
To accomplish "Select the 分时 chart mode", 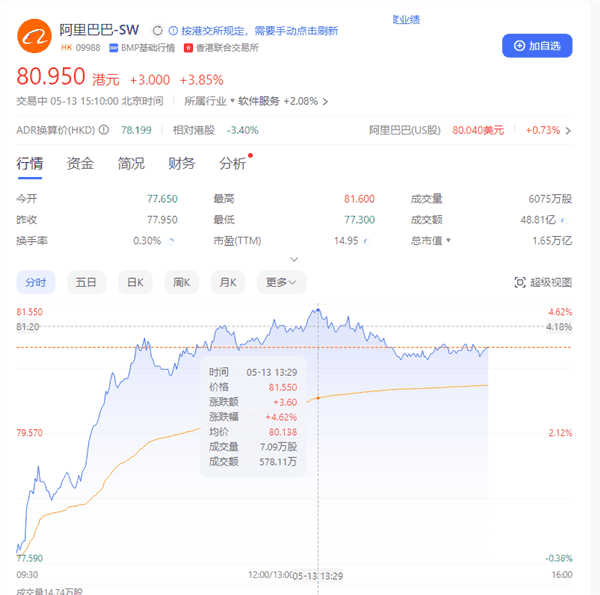I will [36, 282].
